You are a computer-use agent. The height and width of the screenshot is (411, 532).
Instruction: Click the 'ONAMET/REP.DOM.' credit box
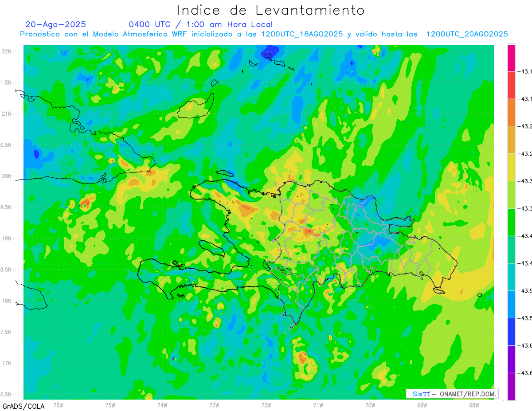coord(452,394)
